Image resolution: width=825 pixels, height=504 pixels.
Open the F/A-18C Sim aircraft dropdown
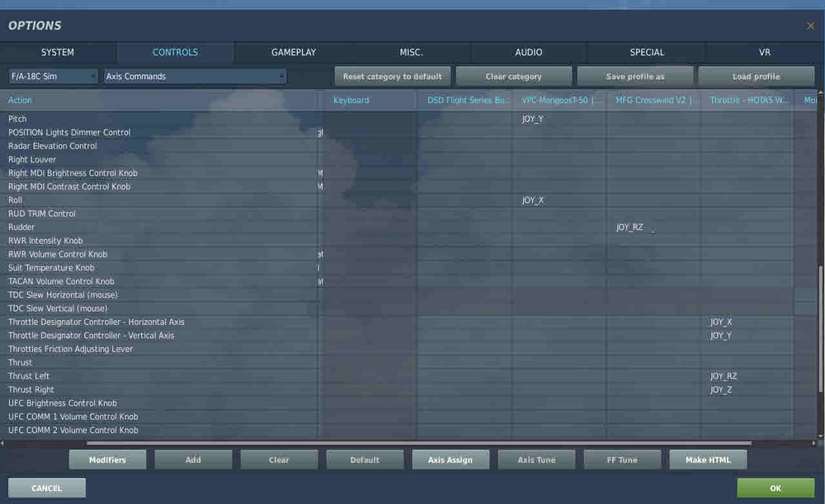coord(53,76)
